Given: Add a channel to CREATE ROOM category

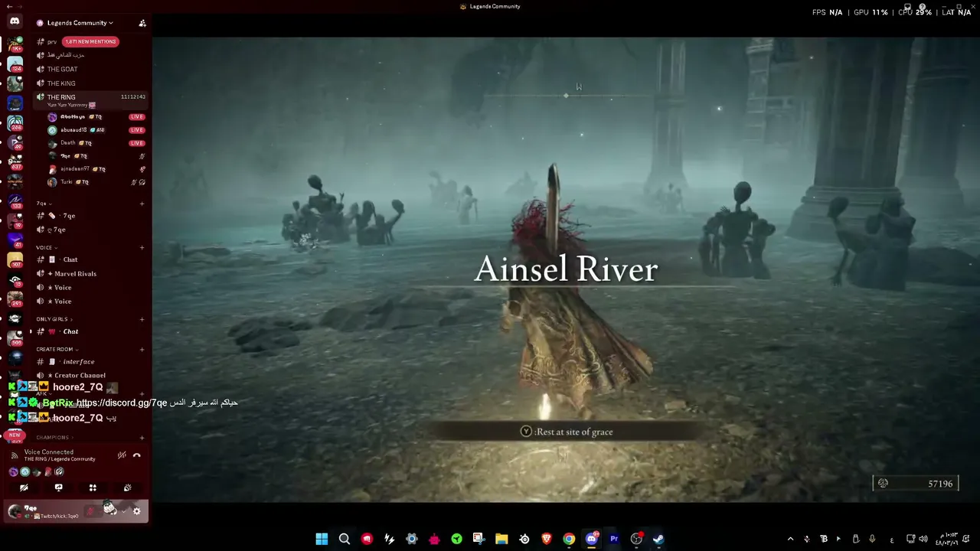Looking at the screenshot, I should (x=142, y=349).
